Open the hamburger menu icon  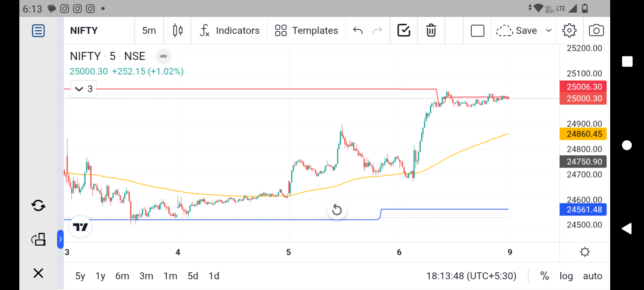(x=38, y=31)
